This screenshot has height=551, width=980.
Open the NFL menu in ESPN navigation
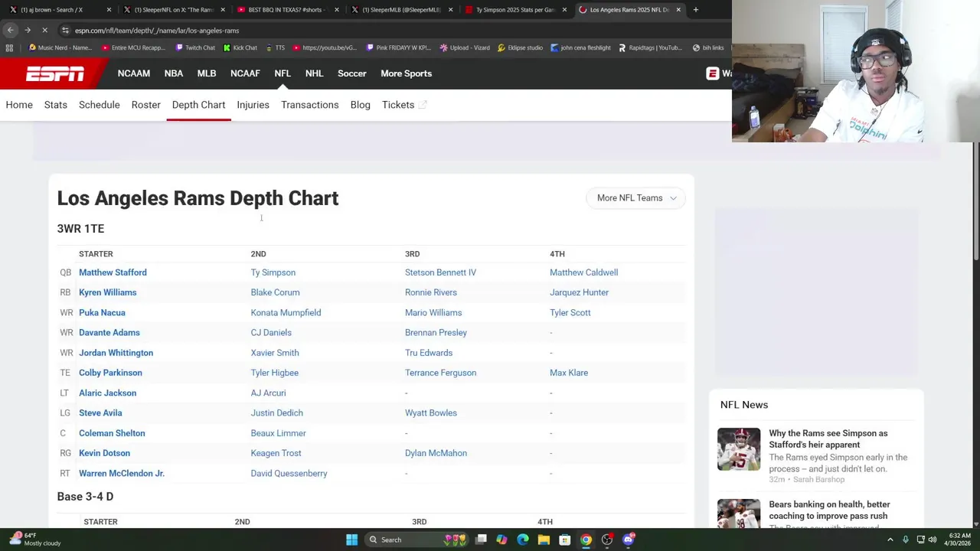pyautogui.click(x=283, y=73)
